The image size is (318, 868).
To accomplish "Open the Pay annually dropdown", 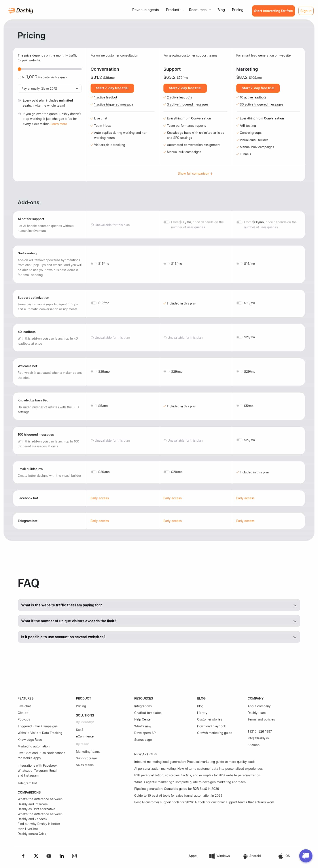I will tap(49, 88).
